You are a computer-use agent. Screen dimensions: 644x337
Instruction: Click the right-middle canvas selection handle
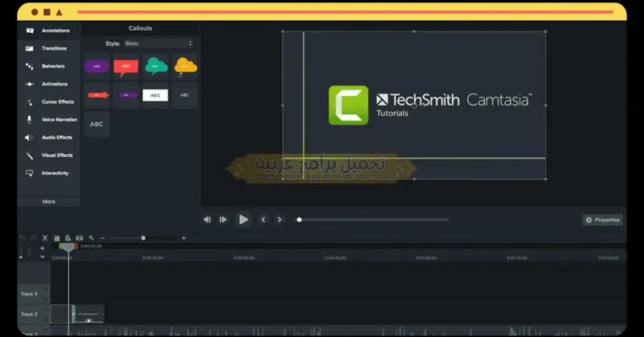pos(545,106)
